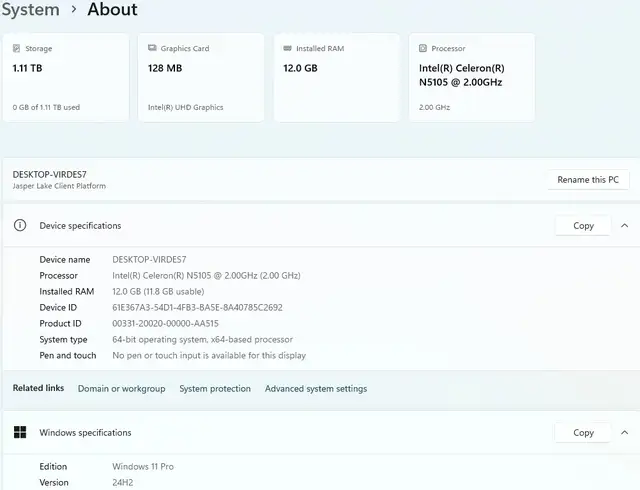Copy the Windows specifications
Viewport: 640px width, 490px height.
coord(583,433)
